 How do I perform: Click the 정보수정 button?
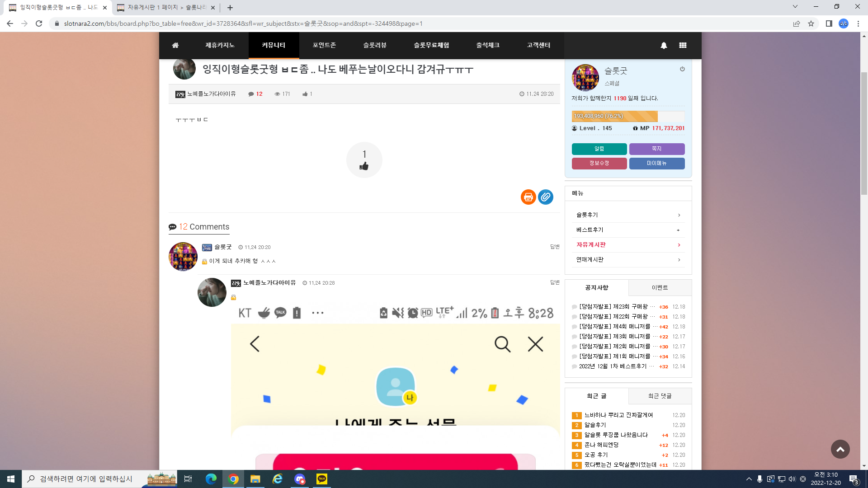pos(599,163)
